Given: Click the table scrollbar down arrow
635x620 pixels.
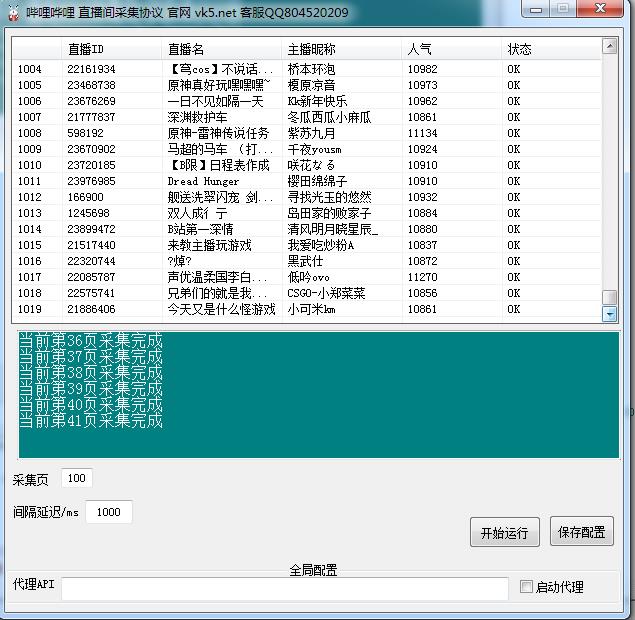Looking at the screenshot, I should (x=609, y=314).
